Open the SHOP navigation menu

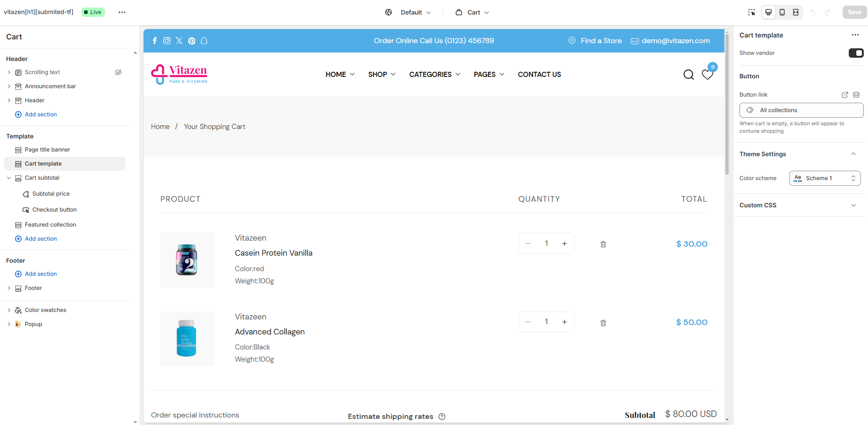[x=382, y=75]
